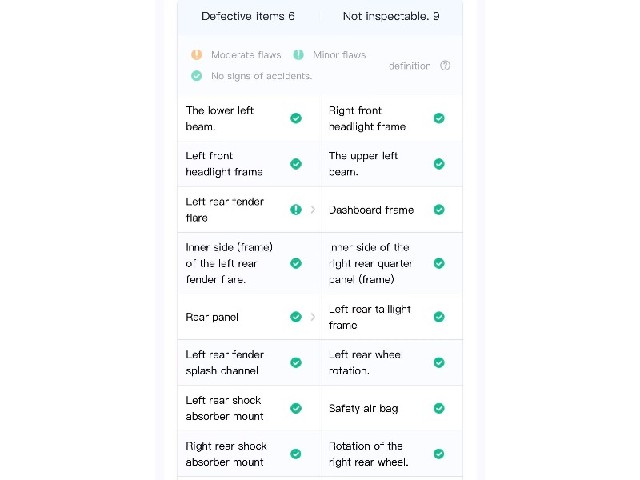Click the green check for Dashboard frame
The width and height of the screenshot is (640, 480).
pos(439,210)
